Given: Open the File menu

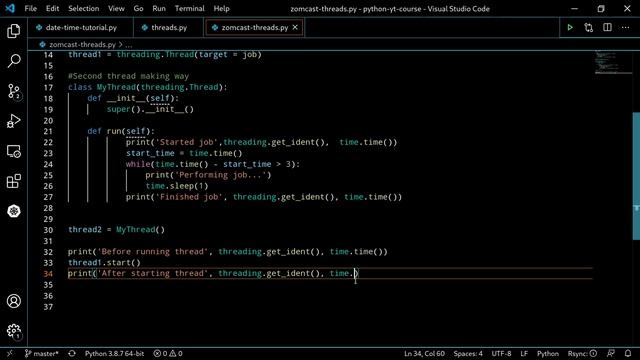Looking at the screenshot, I should [x=31, y=9].
